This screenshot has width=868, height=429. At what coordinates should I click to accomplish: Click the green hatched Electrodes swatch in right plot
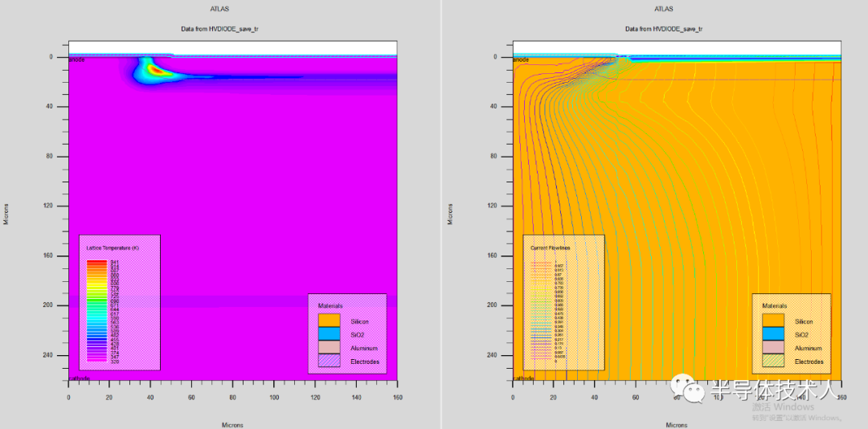point(773,361)
